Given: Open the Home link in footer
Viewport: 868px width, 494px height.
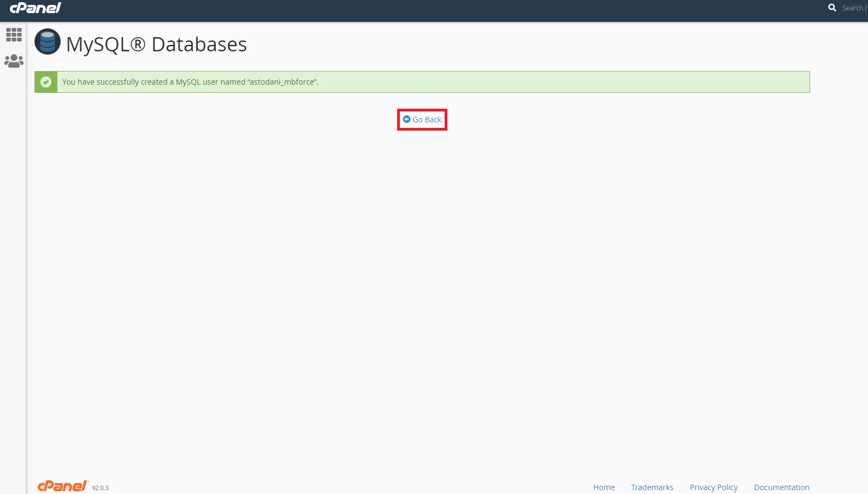Looking at the screenshot, I should pyautogui.click(x=604, y=487).
